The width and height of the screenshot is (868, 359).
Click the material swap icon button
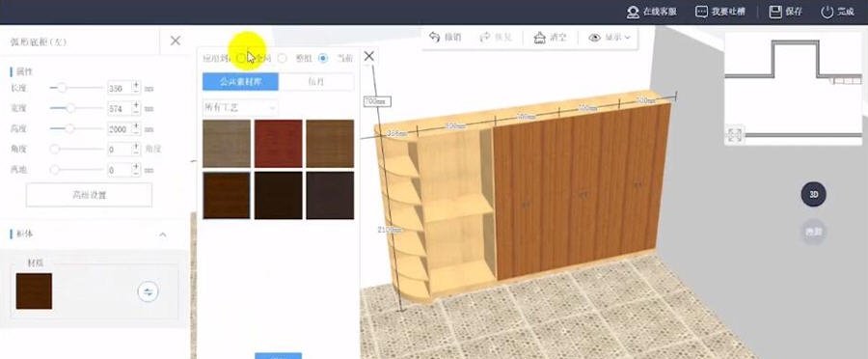coord(148,291)
